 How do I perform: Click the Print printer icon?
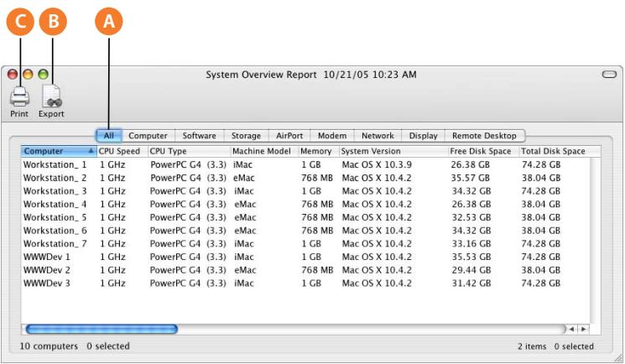point(19,96)
